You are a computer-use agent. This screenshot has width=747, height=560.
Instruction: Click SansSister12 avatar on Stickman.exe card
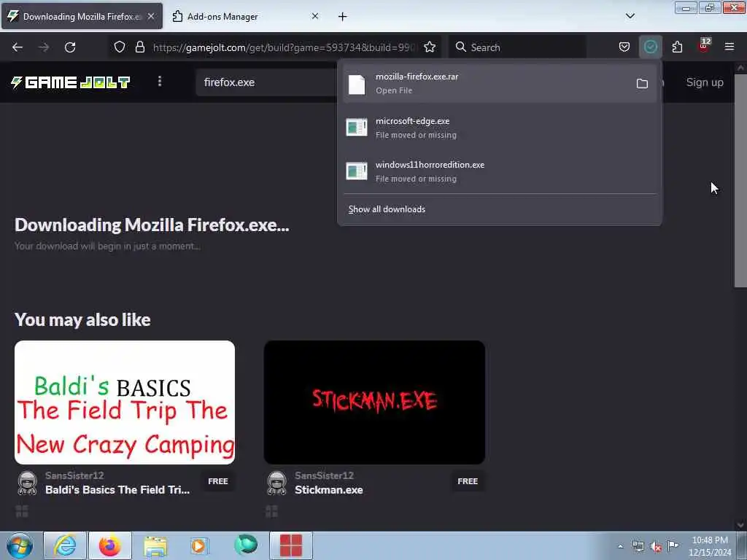click(276, 483)
